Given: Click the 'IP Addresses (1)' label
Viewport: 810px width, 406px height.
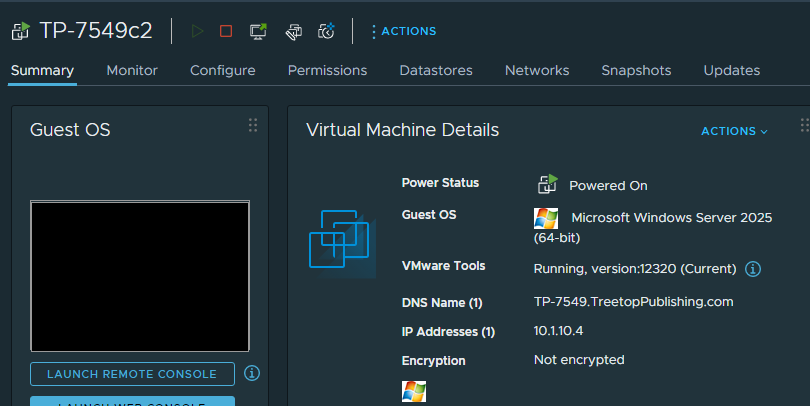Looking at the screenshot, I should pos(448,332).
